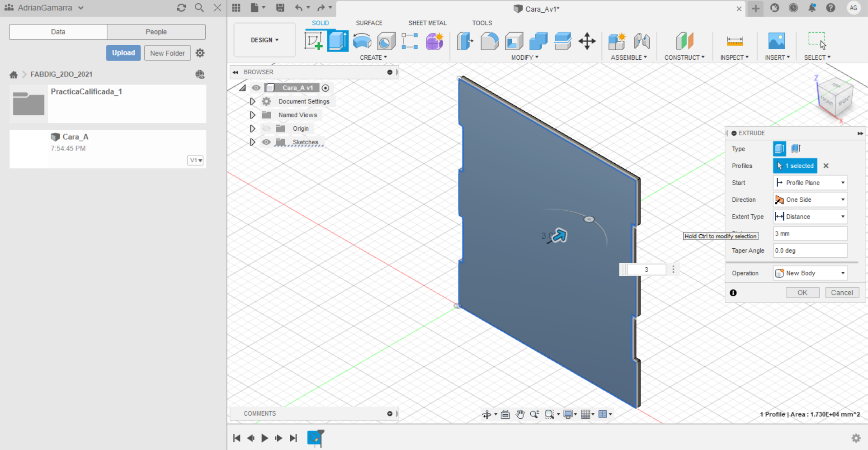The width and height of the screenshot is (868, 450).
Task: Select the Insert image icon
Action: point(777,41)
